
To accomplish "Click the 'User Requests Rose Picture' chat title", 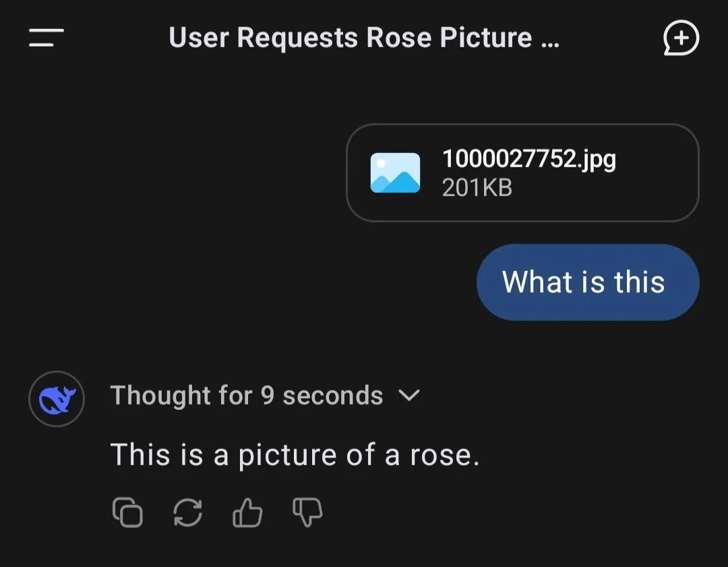I will (350, 37).
